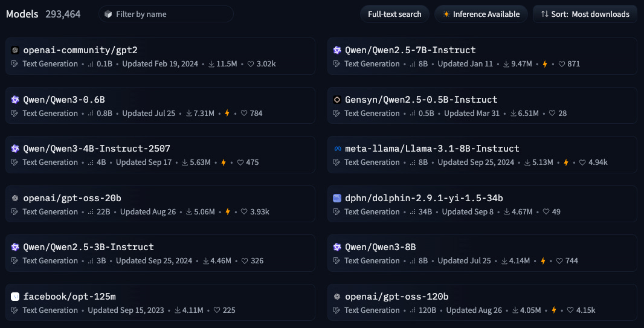This screenshot has height=328, width=644.
Task: Click the 4.46M downloads on Qwen2.5-3B-Instruct
Action: (221, 261)
